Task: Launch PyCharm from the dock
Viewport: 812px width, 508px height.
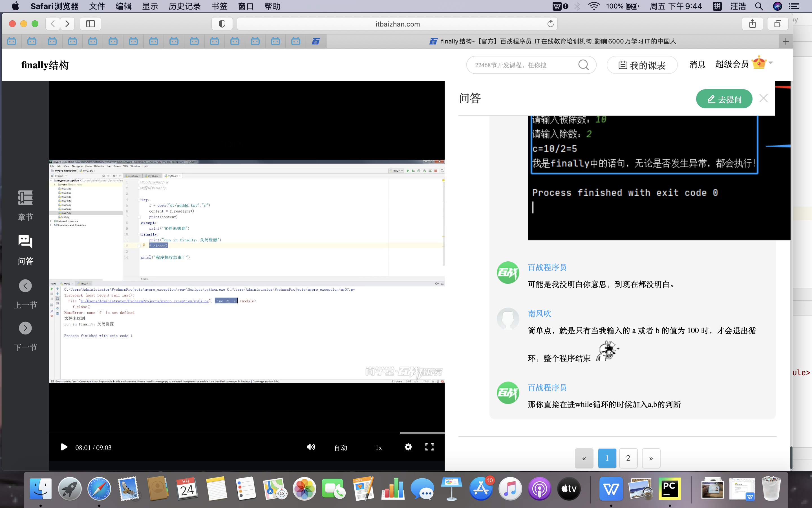Action: pyautogui.click(x=670, y=489)
